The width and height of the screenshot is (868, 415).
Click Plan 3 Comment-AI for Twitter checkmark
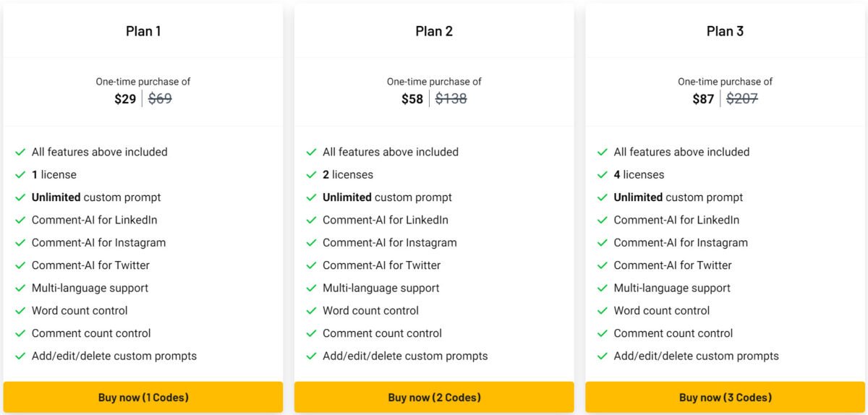(602, 265)
